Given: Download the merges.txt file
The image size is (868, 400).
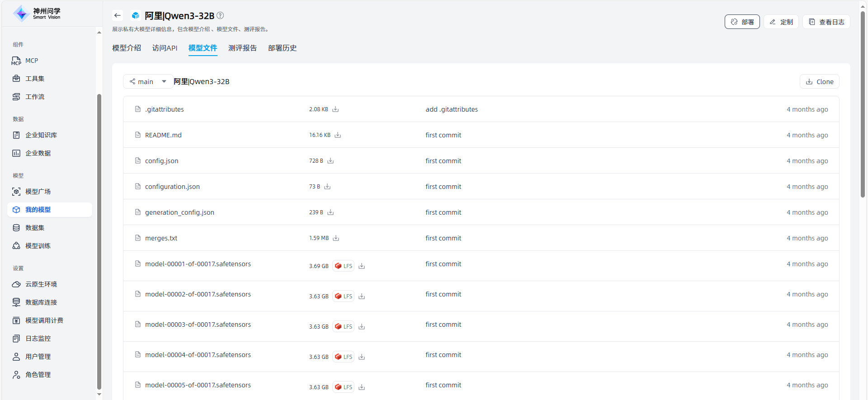Looking at the screenshot, I should point(336,238).
